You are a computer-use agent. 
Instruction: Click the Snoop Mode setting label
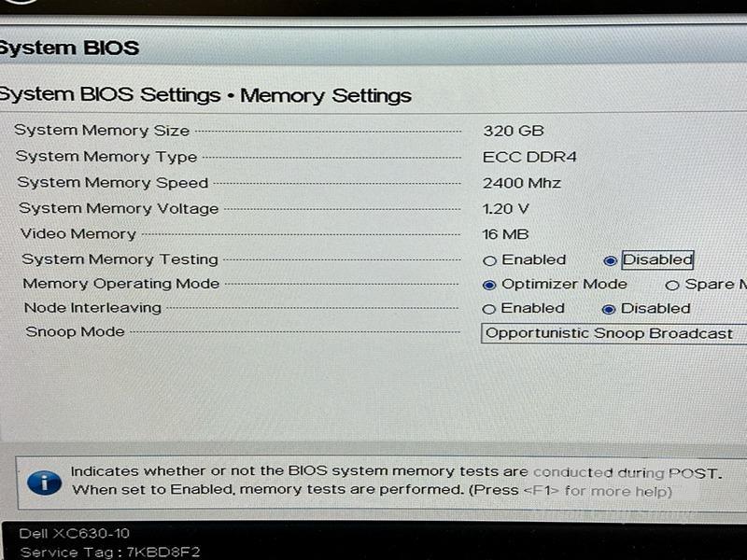tap(75, 332)
